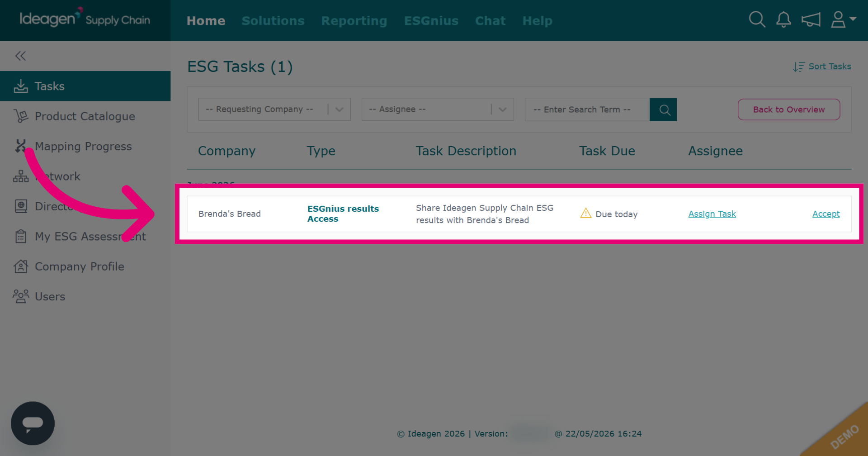Click the Users people icon
The image size is (868, 456).
click(21, 296)
